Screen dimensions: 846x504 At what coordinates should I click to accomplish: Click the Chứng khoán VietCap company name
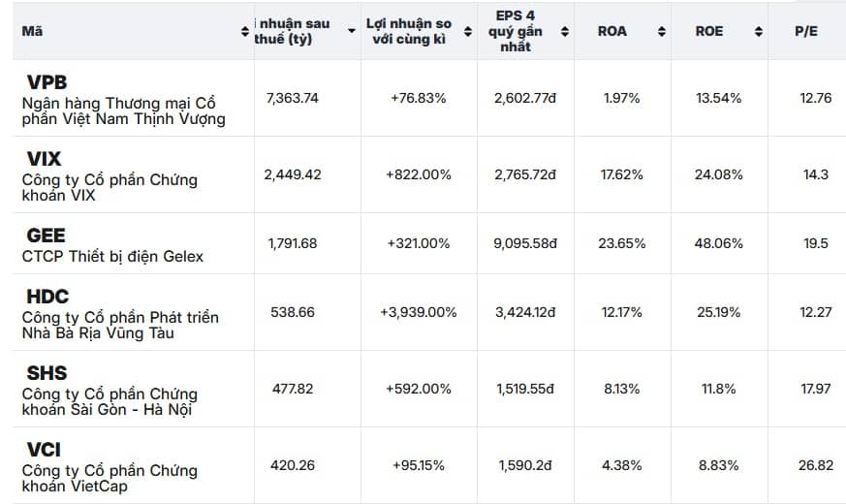pos(110,478)
